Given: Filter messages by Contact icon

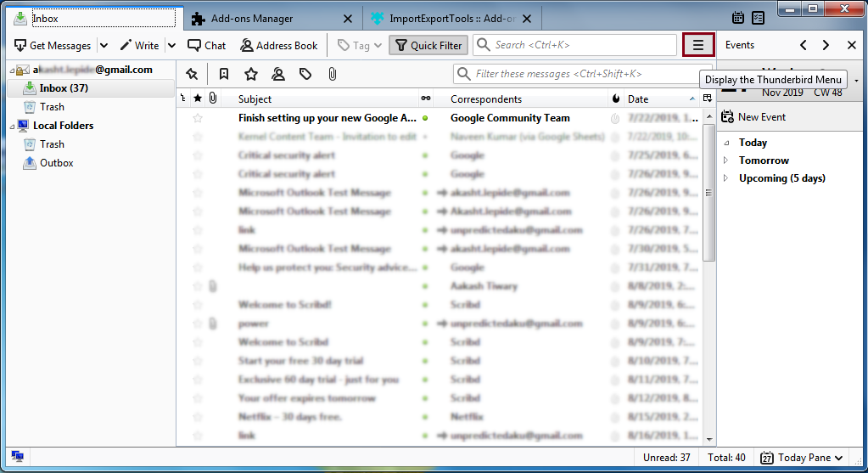Looking at the screenshot, I should [278, 75].
